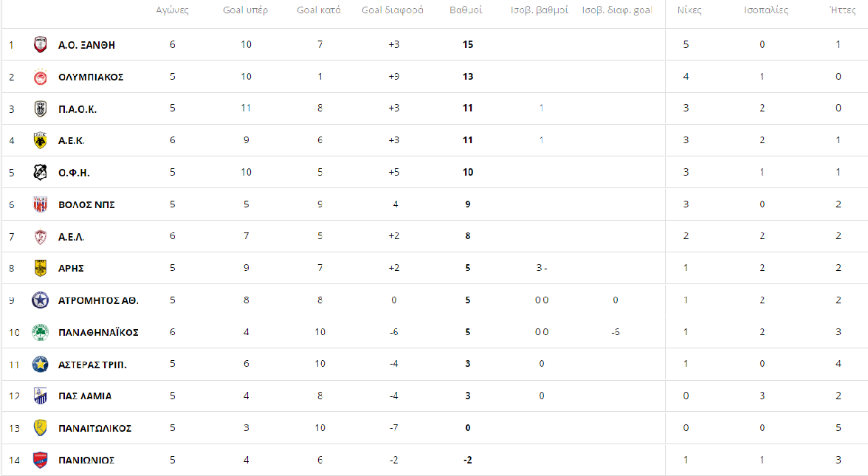Click the Α.Ο. Ξάνθη team logo
Screen dimensions: 868x476
coord(41,45)
